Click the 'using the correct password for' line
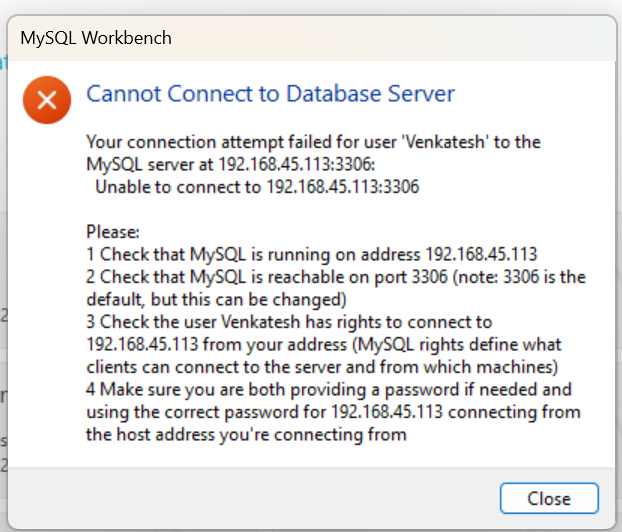The width and height of the screenshot is (622, 532). pos(332,411)
